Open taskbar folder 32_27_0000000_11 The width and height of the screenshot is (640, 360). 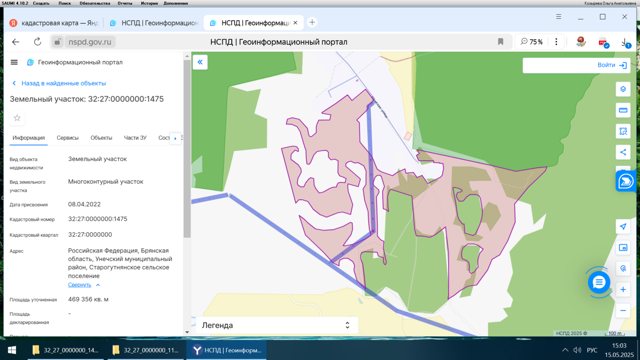click(x=146, y=350)
